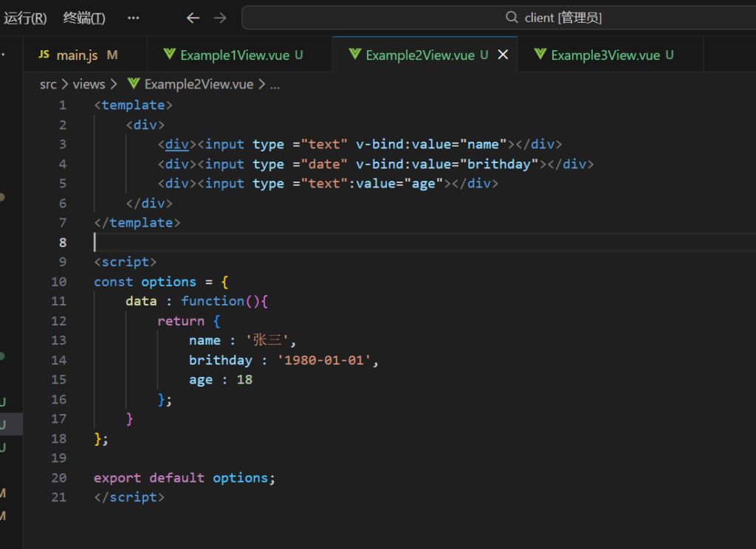The width and height of the screenshot is (756, 549).
Task: Place cursor on the '1980-01-01' string
Action: pyautogui.click(x=323, y=360)
